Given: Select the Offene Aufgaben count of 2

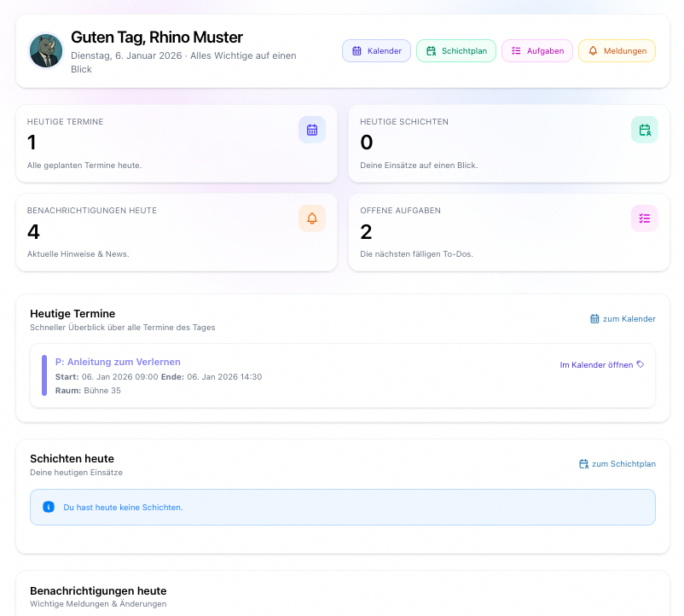Looking at the screenshot, I should 367,231.
